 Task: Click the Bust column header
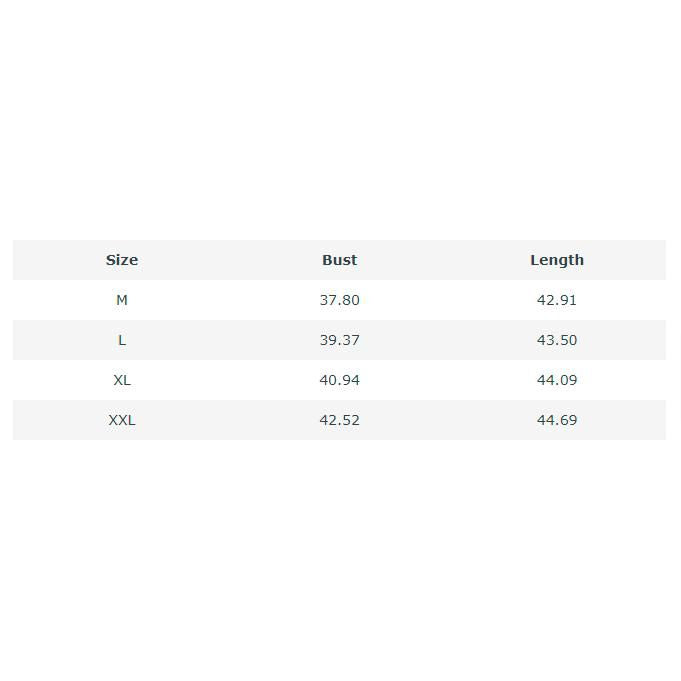click(339, 260)
